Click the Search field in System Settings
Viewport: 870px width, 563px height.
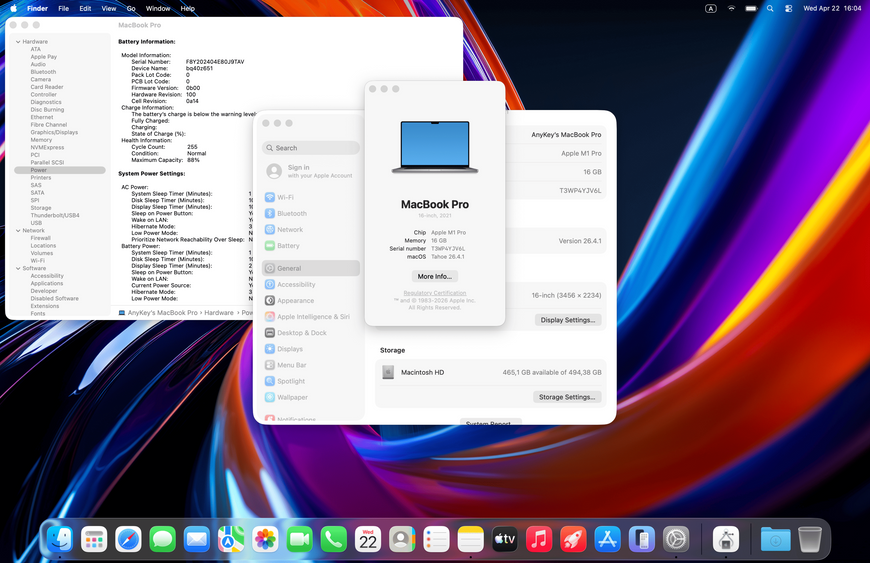pyautogui.click(x=311, y=148)
